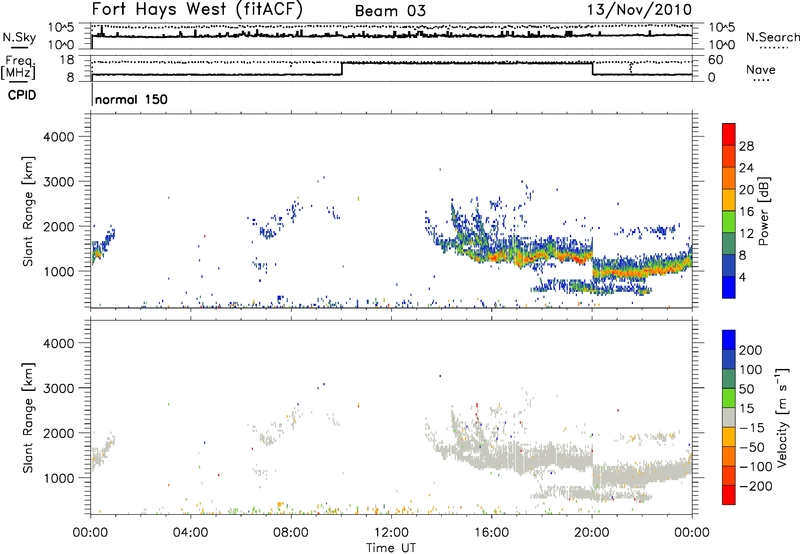Pick red top segment of power colorbar
The image size is (800, 554).
[729, 134]
